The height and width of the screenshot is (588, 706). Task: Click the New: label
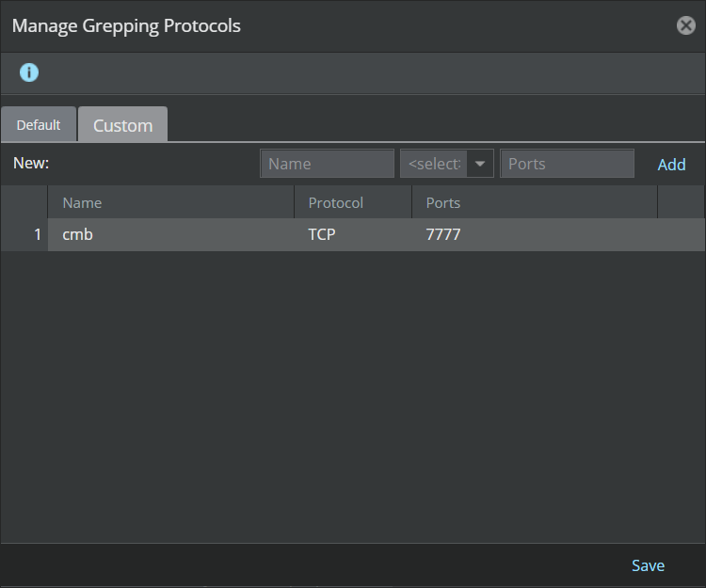coord(31,163)
